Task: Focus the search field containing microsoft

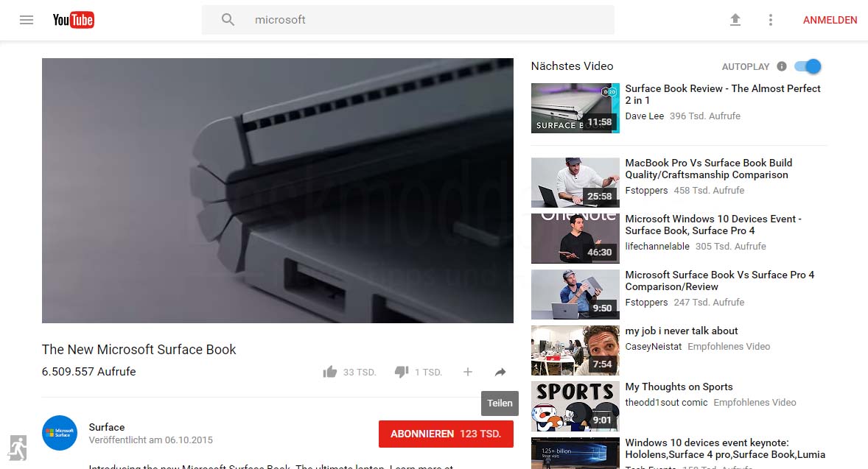Action: tap(408, 20)
